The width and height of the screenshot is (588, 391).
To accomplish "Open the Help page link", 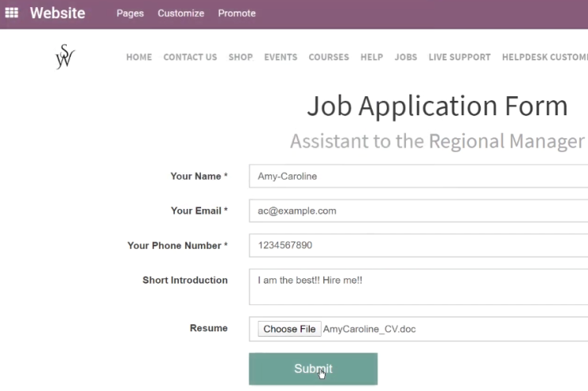I will click(372, 57).
